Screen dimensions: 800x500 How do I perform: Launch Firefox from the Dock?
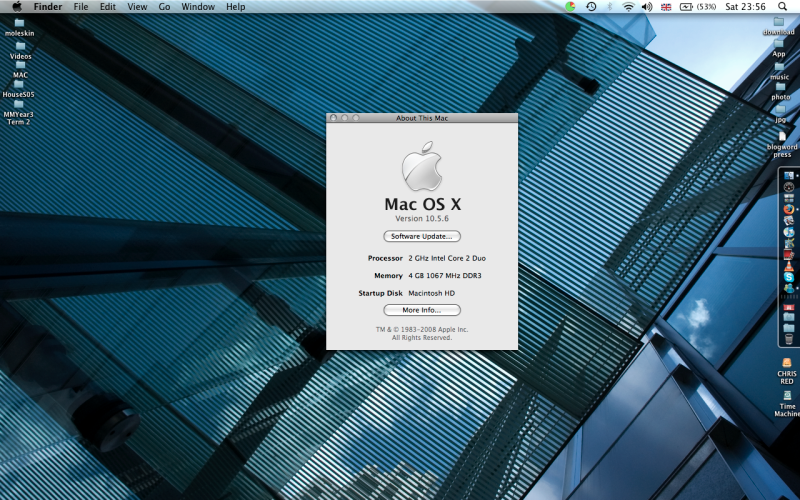[789, 210]
